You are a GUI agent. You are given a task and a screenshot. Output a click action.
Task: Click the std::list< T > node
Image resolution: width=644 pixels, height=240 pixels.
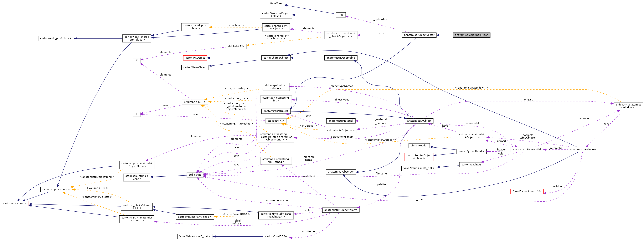tap(236, 46)
